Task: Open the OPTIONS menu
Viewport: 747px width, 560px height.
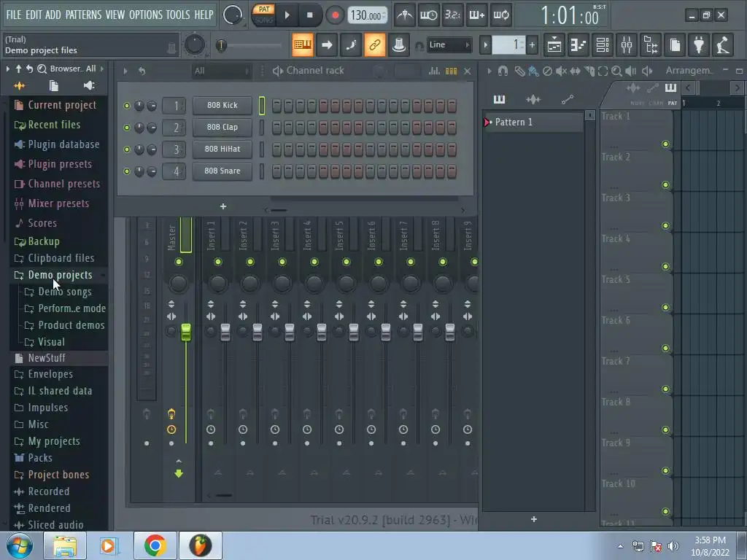Action: coord(145,15)
